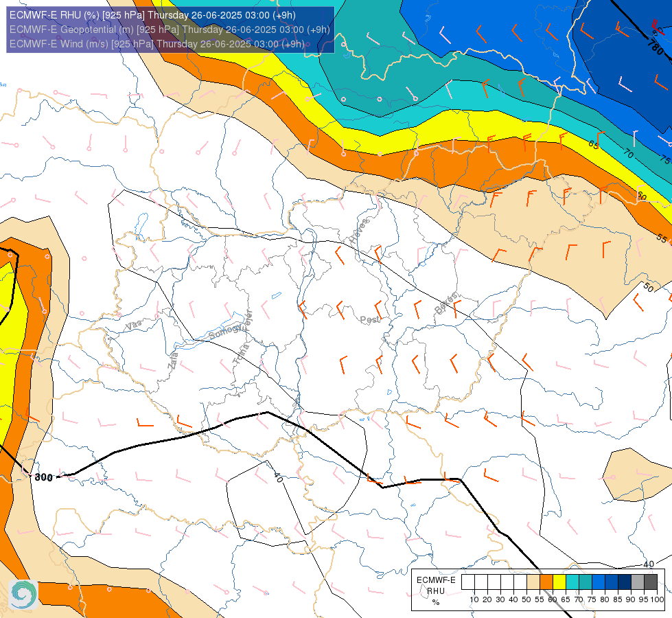Click the Tolna county label
The image size is (672, 618).
(x=241, y=354)
